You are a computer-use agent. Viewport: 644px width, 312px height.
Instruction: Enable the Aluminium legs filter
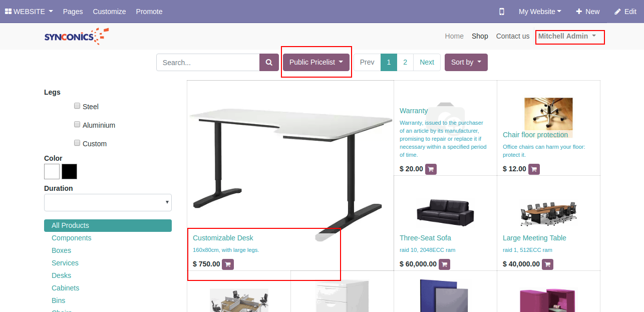[x=77, y=124]
